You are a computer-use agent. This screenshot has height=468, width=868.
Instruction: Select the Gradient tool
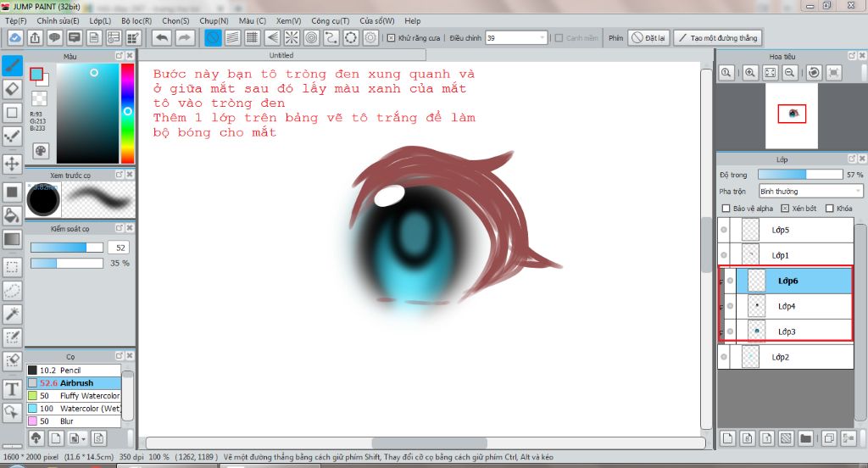coord(12,239)
